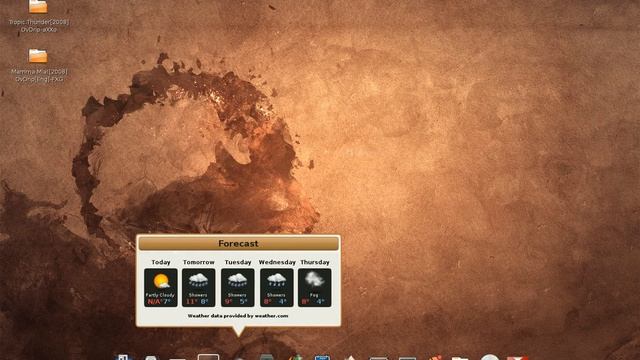
Task: Click Thursday's "Fog" condition text
Action: pos(314,295)
